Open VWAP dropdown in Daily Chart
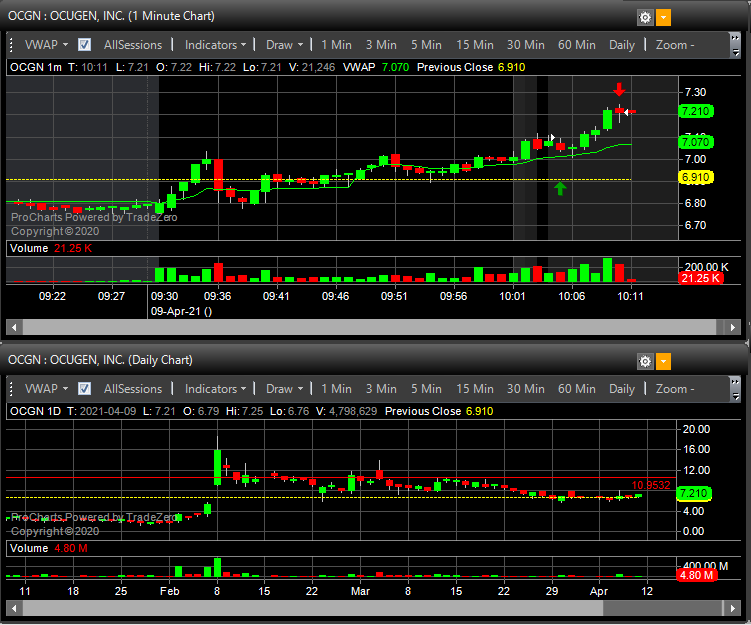Viewport: 751px width, 625px height. (46, 388)
